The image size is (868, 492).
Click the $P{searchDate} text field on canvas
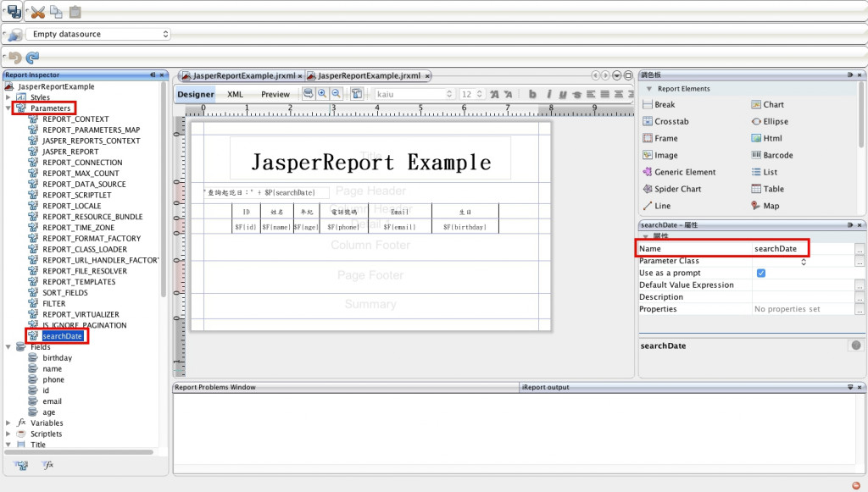[x=267, y=192]
